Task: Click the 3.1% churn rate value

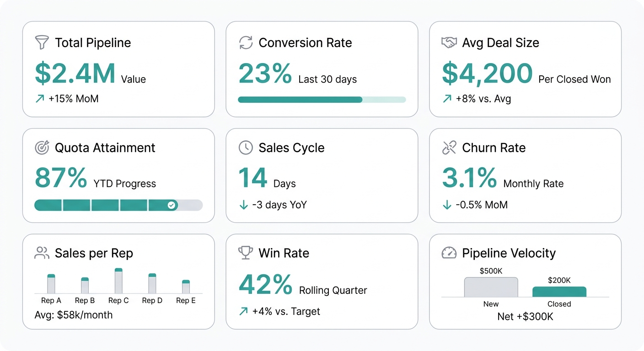Action: [x=469, y=178]
